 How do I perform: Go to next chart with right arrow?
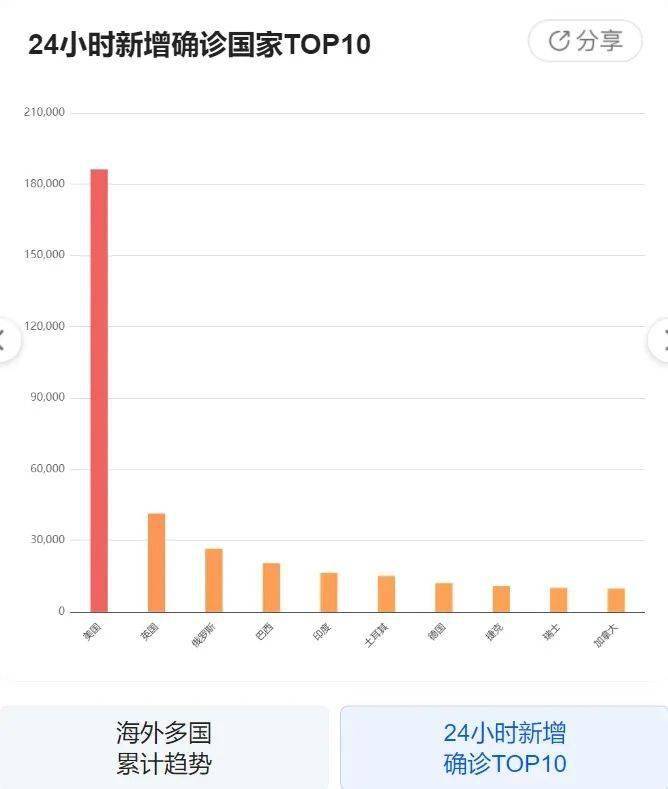point(662,340)
